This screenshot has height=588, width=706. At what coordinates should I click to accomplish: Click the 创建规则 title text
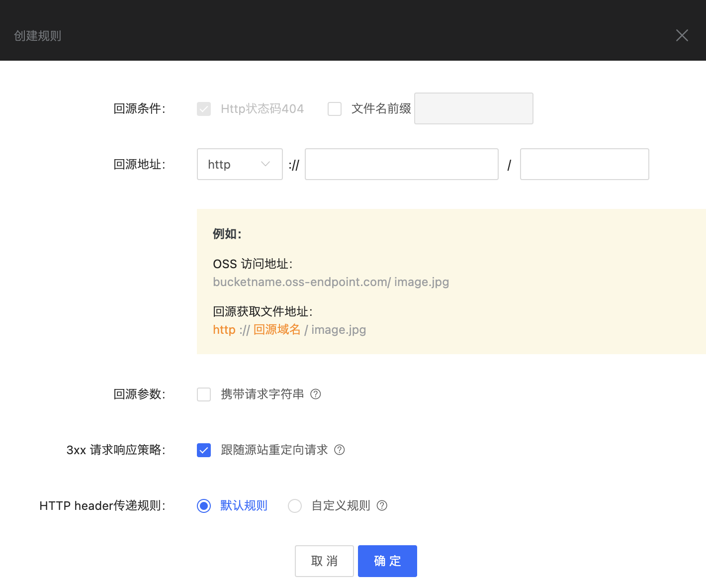click(x=37, y=35)
